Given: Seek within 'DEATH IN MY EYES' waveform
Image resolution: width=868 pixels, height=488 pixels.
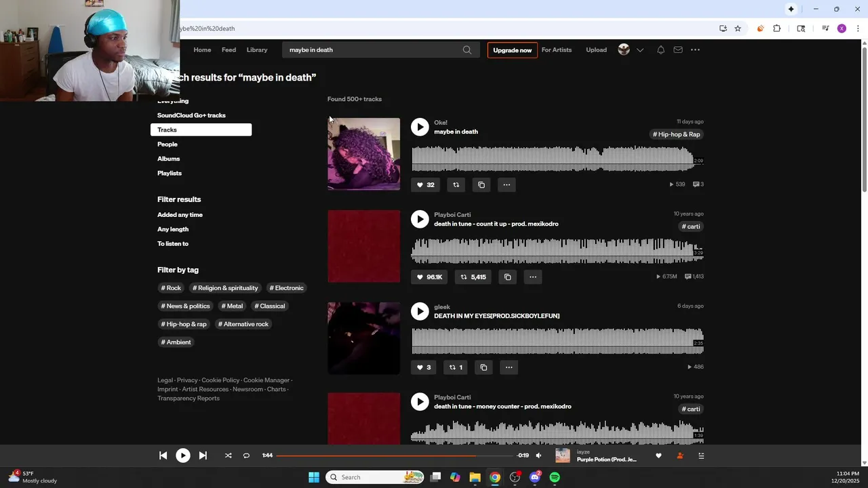Looking at the screenshot, I should [x=557, y=341].
